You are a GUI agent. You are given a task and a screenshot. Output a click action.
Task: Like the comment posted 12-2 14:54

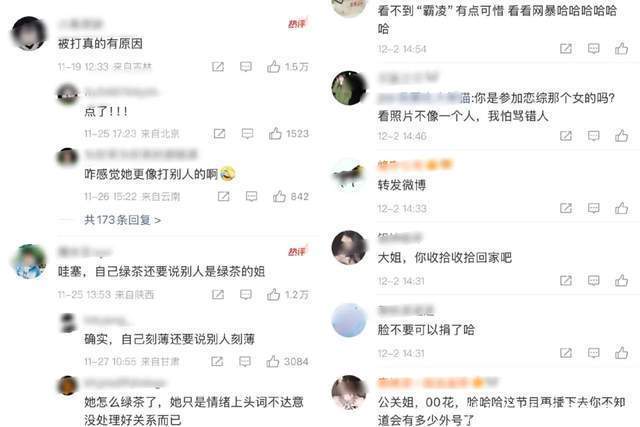(x=621, y=49)
